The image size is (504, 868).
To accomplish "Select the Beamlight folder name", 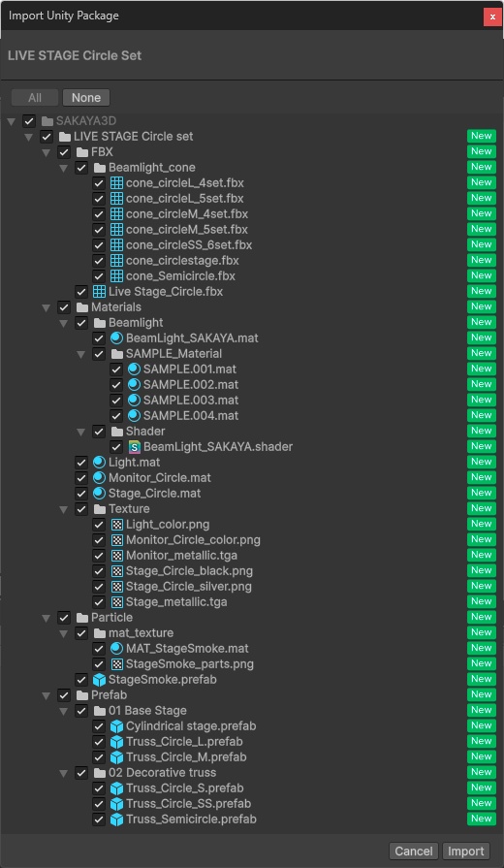I will tap(136, 322).
